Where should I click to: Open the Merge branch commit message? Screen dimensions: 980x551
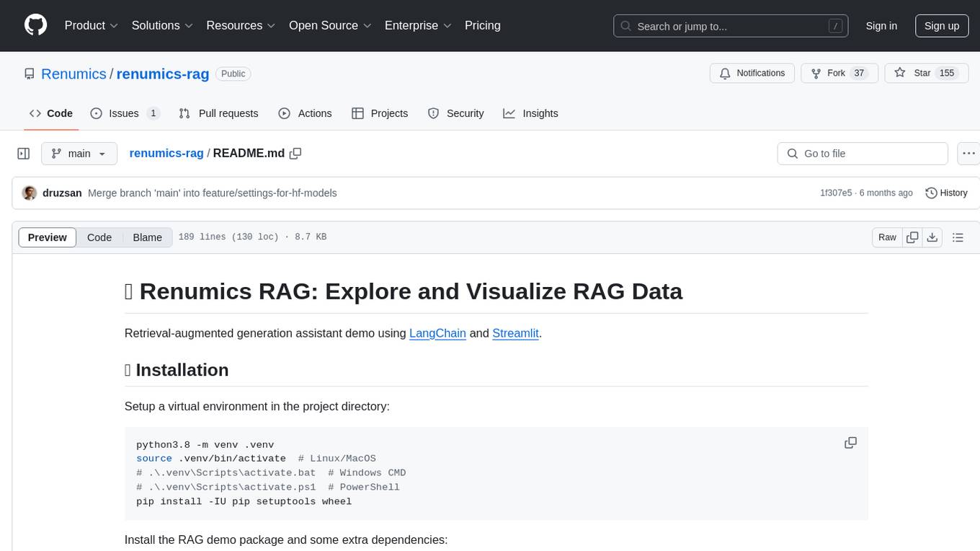tap(213, 193)
